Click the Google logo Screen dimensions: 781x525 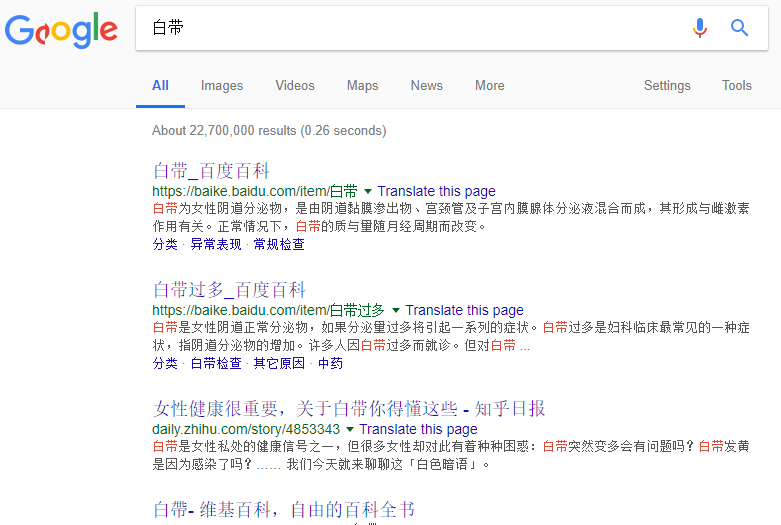click(61, 30)
